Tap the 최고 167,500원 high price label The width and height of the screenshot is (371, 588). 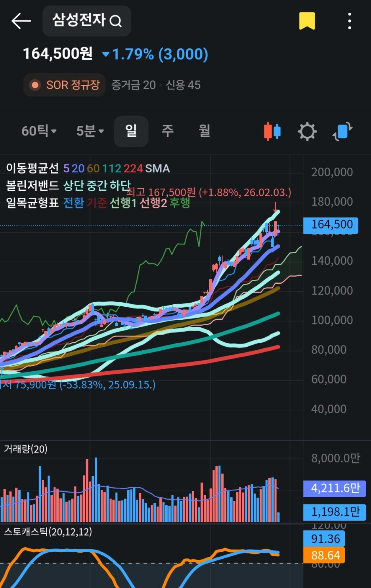[x=209, y=193]
